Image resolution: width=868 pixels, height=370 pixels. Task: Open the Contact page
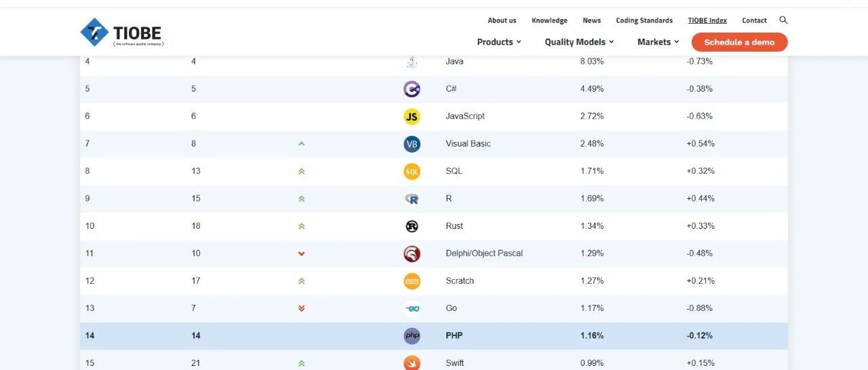[x=754, y=20]
